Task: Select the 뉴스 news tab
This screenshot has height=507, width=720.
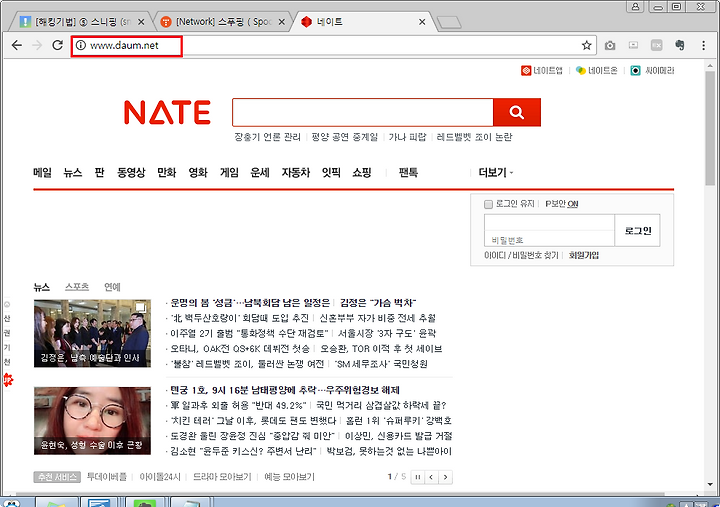Action: (x=41, y=287)
